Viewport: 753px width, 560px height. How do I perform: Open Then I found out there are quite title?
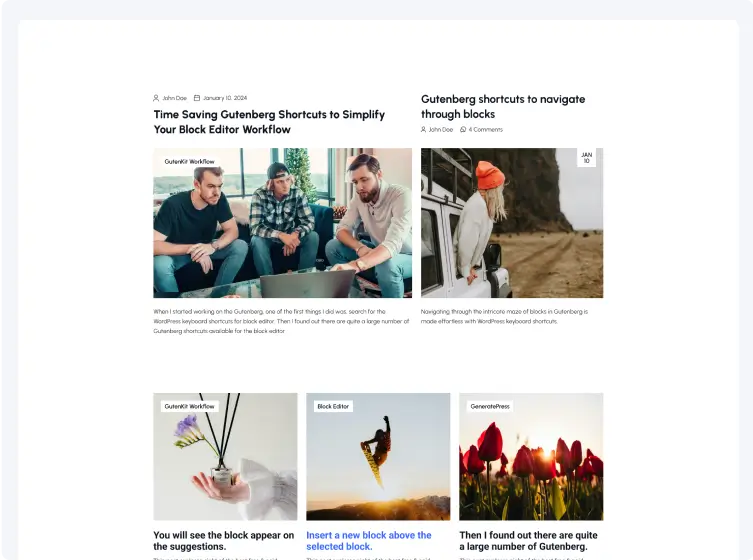(528, 541)
